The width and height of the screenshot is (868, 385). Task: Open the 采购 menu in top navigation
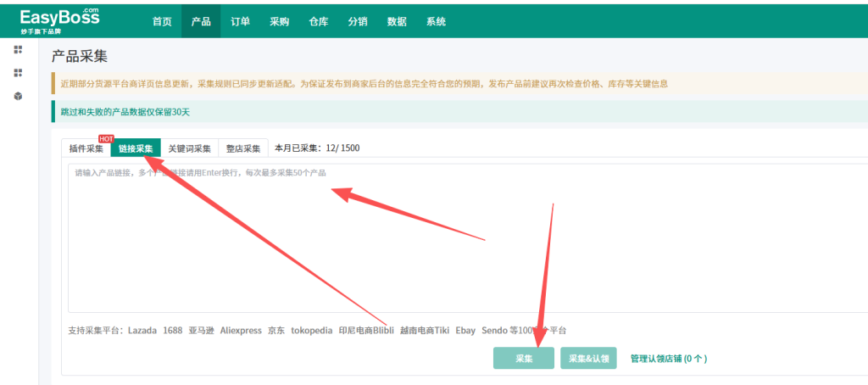pos(279,21)
